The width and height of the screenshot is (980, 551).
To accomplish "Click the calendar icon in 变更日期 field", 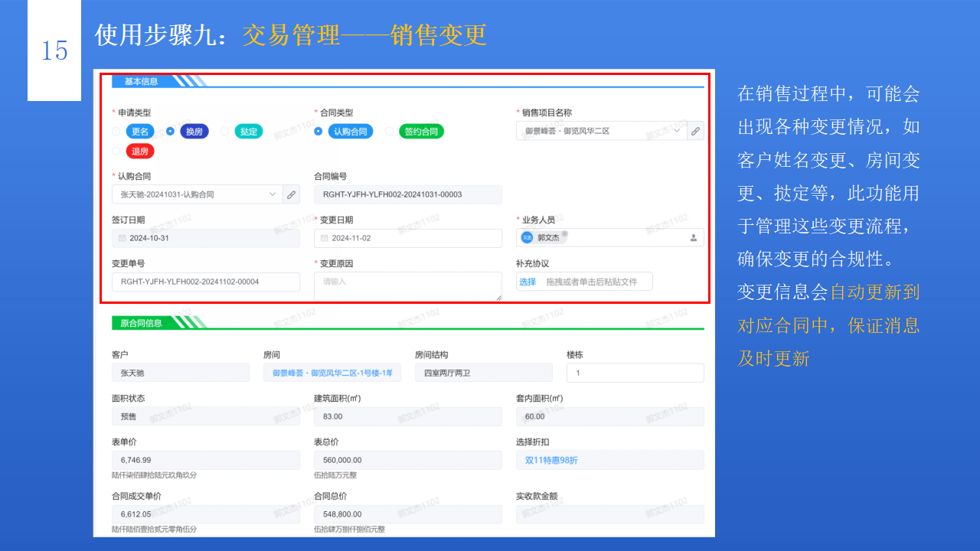I will pyautogui.click(x=325, y=238).
